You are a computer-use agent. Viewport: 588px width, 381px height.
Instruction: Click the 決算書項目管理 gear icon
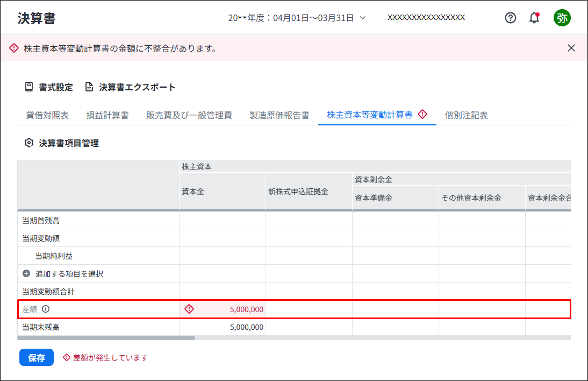(29, 143)
